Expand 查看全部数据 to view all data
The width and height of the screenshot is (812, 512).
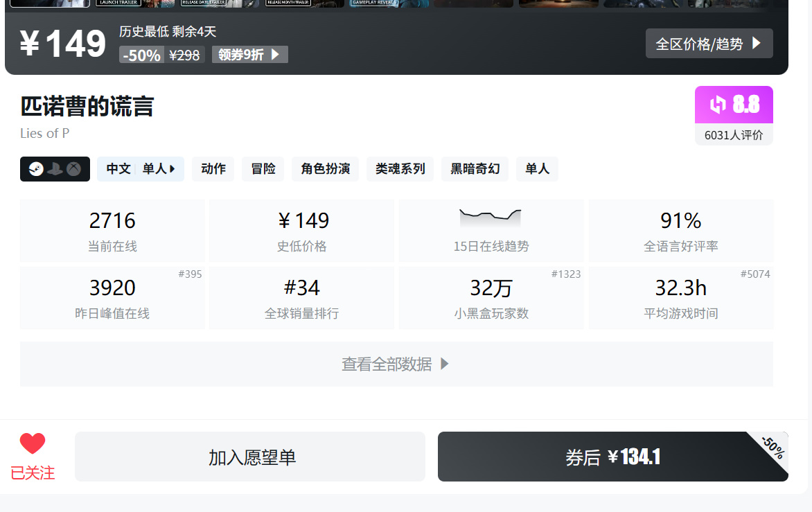coord(396,364)
